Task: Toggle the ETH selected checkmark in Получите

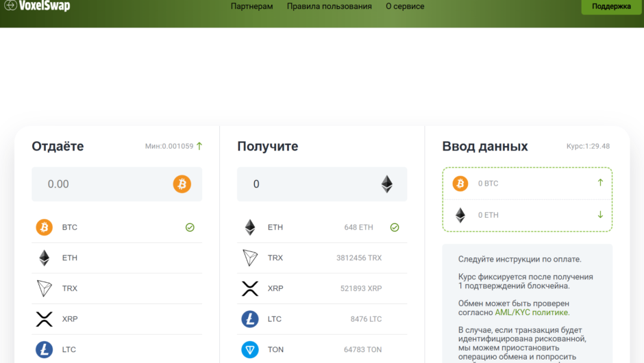Action: (395, 227)
